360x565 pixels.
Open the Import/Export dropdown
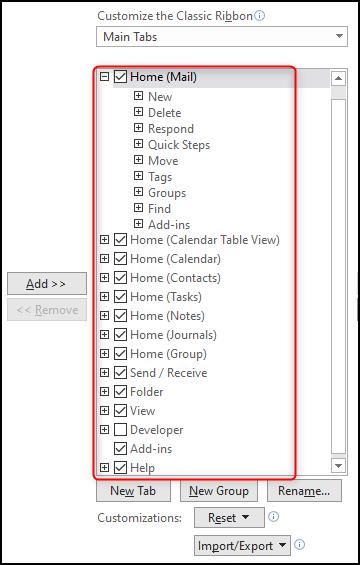coord(242,546)
